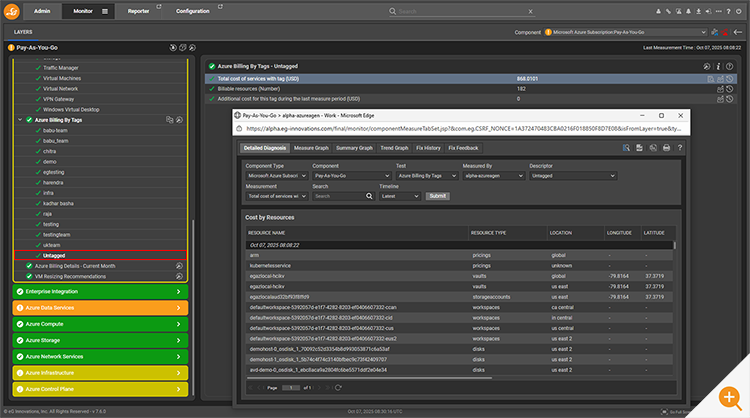Click print icon in diagnosis window
This screenshot has width=750, height=418.
[x=666, y=148]
